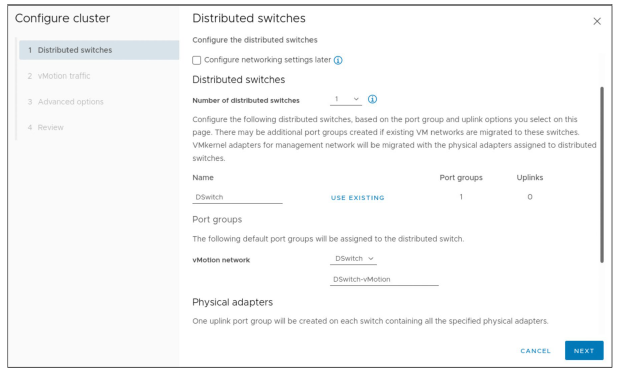
Task: Click the NEXT button
Action: click(x=584, y=351)
